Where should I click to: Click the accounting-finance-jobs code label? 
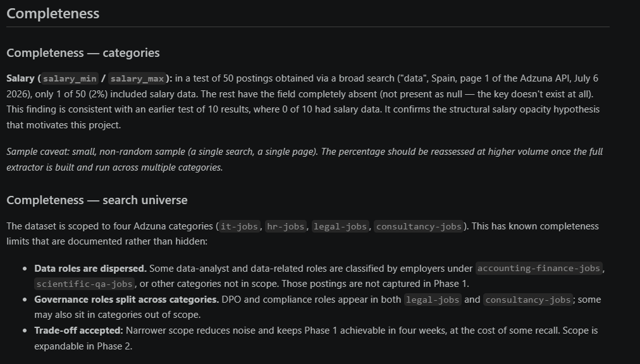(539, 268)
